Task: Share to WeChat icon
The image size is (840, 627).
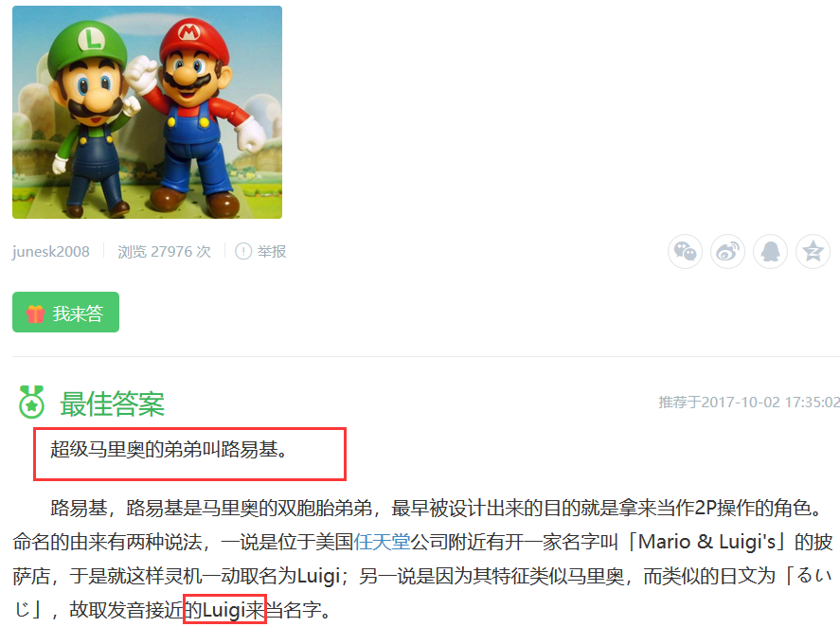Action: pyautogui.click(x=685, y=251)
